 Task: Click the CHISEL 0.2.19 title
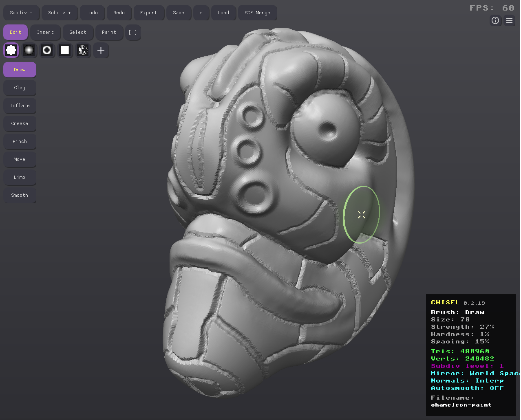pos(458,303)
